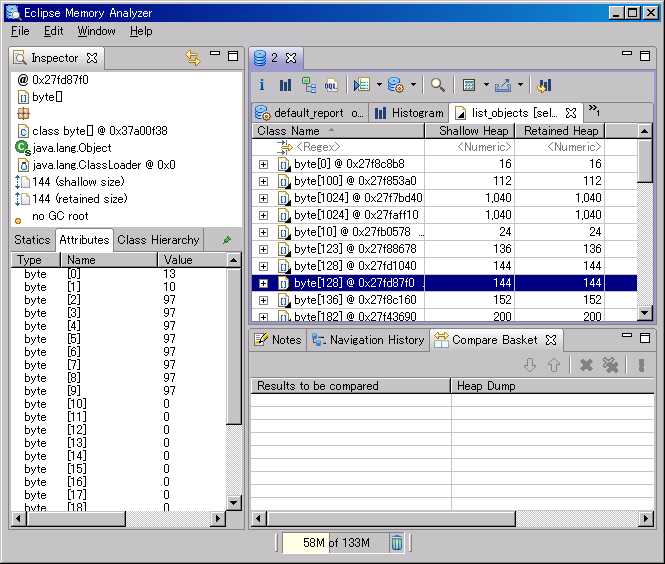This screenshot has height=564, width=665.
Task: Open export dropdown arrow
Action: (x=520, y=85)
